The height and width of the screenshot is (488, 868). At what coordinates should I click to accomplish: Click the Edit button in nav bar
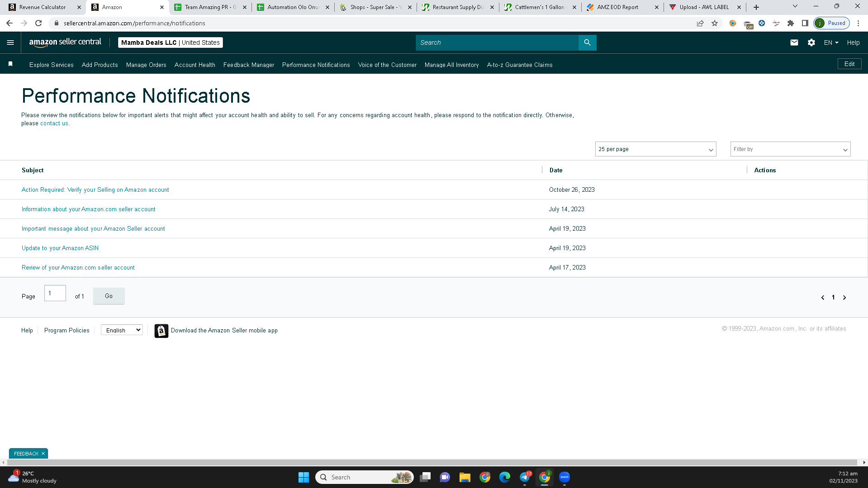coord(849,64)
